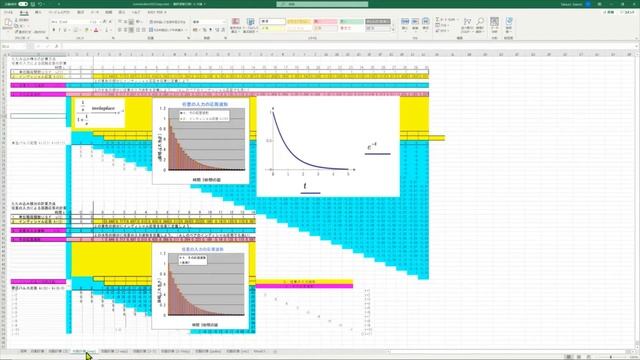Screen dimensions: 640x360
Task: Click the insert function fx icon
Action: [56, 46]
